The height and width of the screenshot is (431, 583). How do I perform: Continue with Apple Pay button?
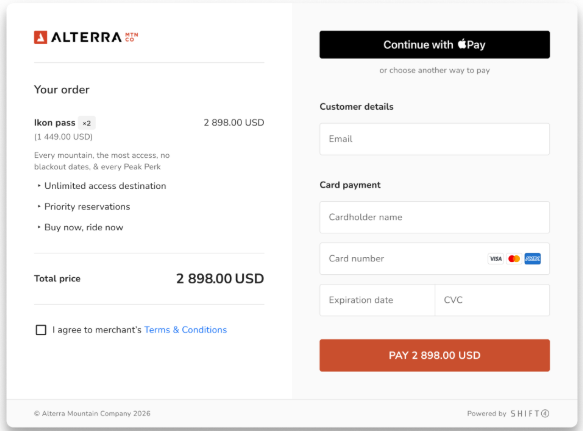[434, 45]
